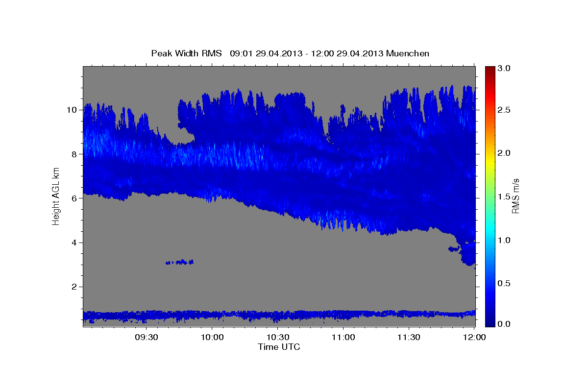Click the 11:00 time tick label

pos(343,337)
